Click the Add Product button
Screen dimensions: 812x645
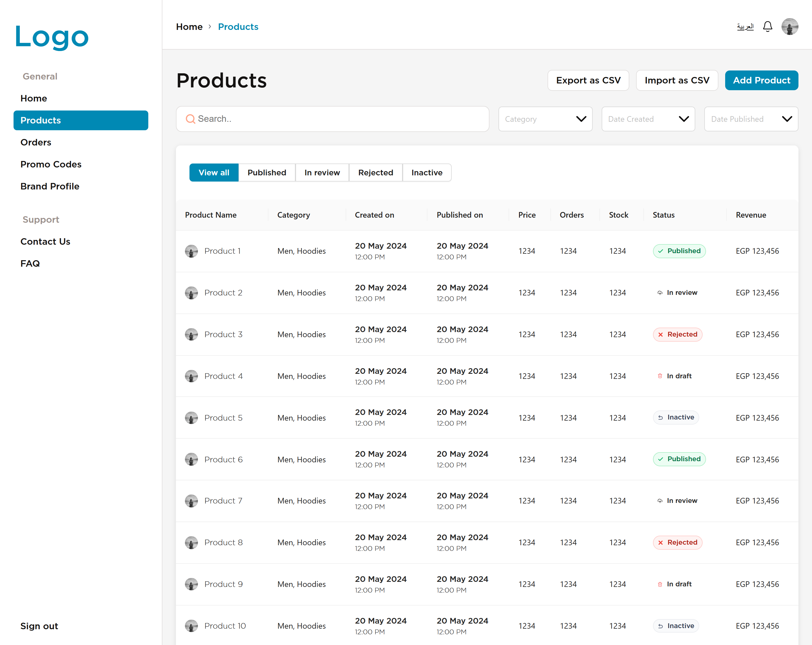coord(761,80)
